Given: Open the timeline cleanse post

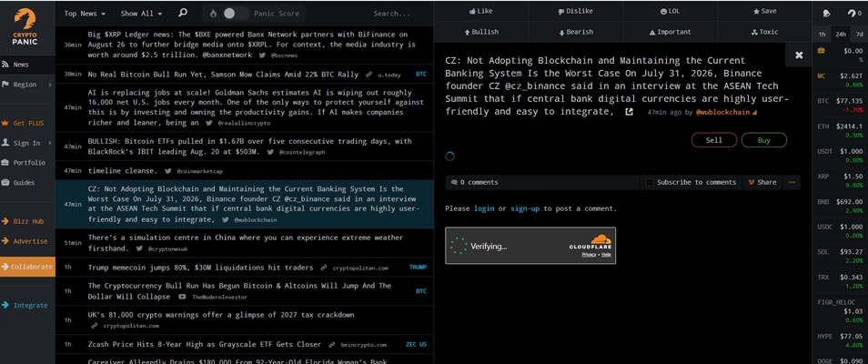Looking at the screenshot, I should coord(122,171).
